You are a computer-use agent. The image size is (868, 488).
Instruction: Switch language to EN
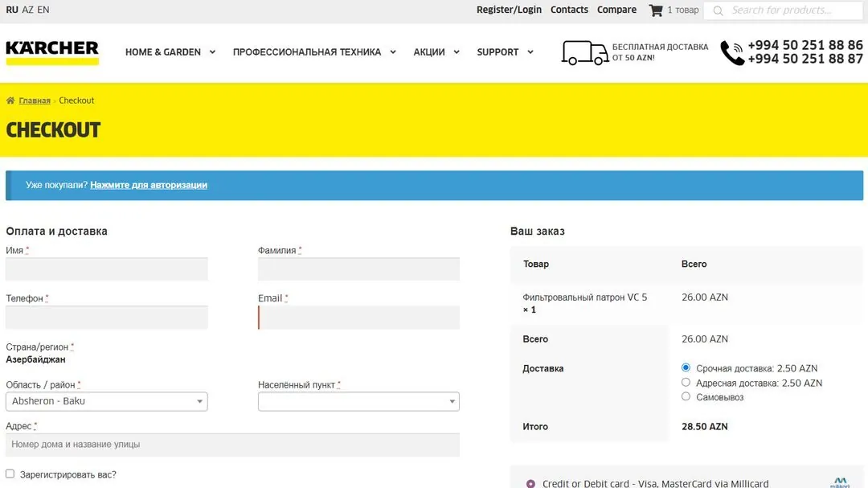[x=43, y=10]
